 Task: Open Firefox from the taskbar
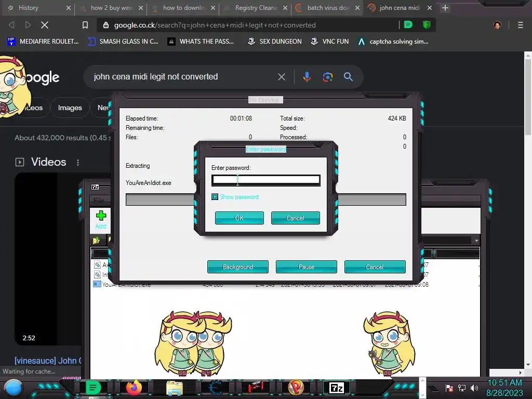click(134, 388)
